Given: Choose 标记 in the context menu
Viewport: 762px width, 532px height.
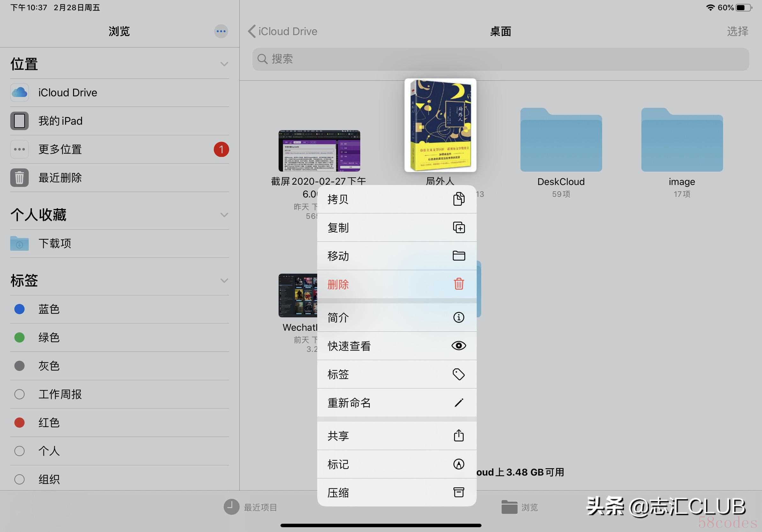Looking at the screenshot, I should [x=397, y=464].
